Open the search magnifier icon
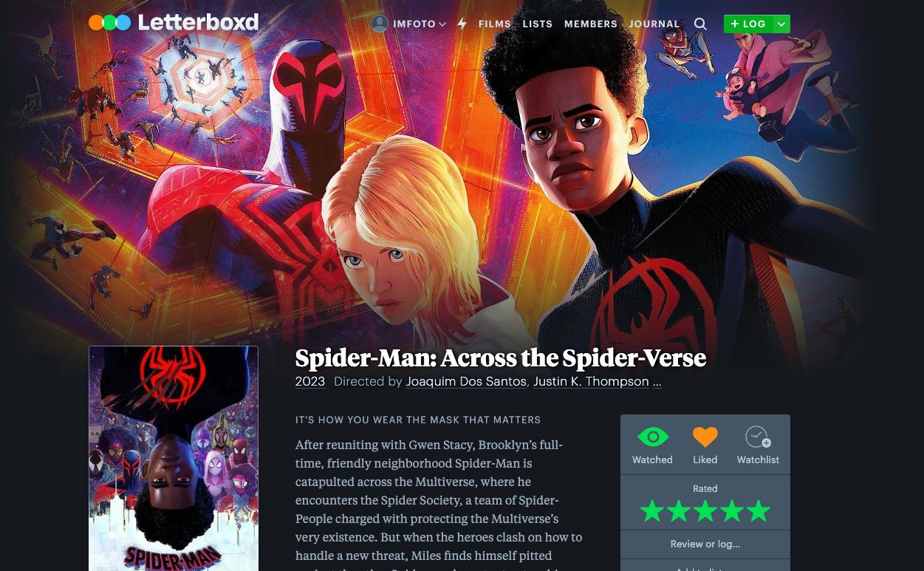Image resolution: width=924 pixels, height=571 pixels. [x=700, y=24]
